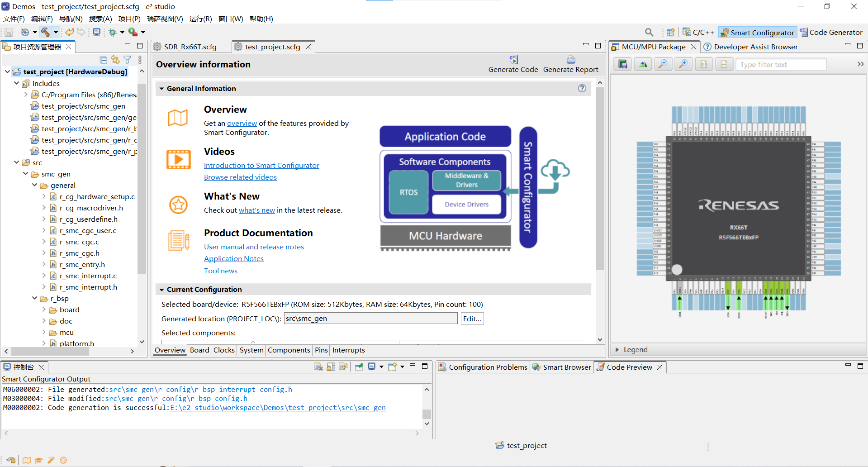868x467 pixels.
Task: Expand the board folder
Action: tap(44, 310)
